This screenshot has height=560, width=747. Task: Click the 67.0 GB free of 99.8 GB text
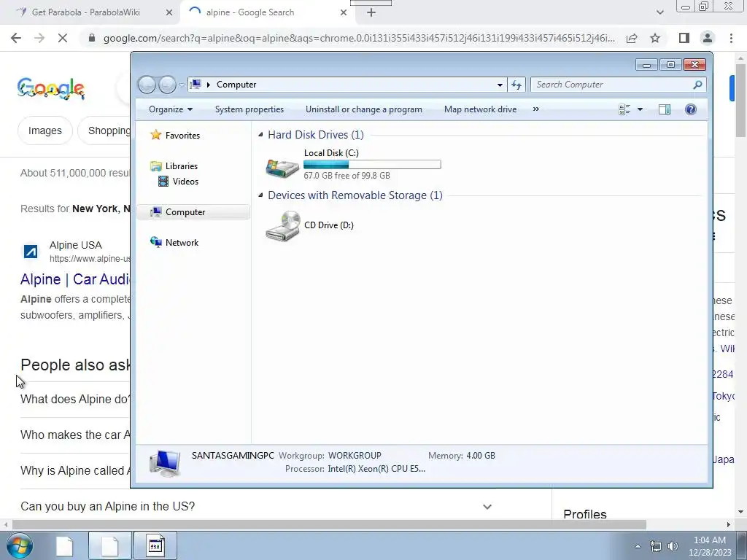[x=347, y=176]
